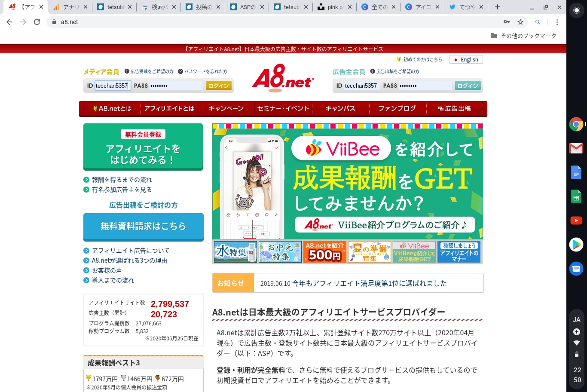This screenshot has width=587, height=392.
Task: Open Gmail from the shelf
Action: click(x=576, y=148)
